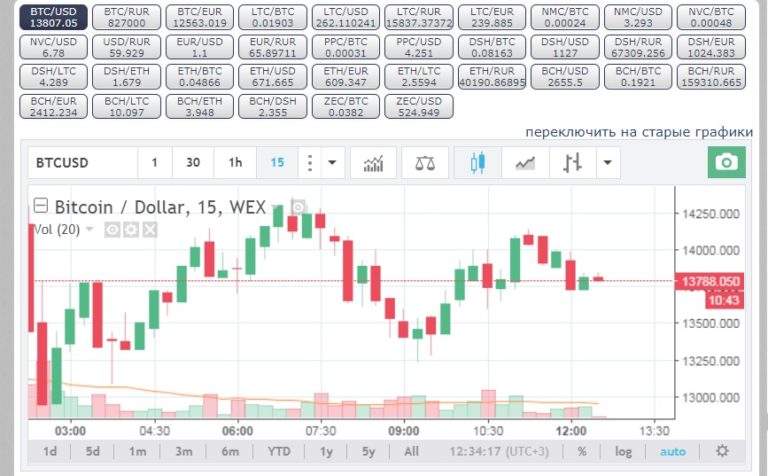Image resolution: width=768 pixels, height=476 pixels.
Task: Toggle log scale on the chart
Action: click(x=623, y=451)
